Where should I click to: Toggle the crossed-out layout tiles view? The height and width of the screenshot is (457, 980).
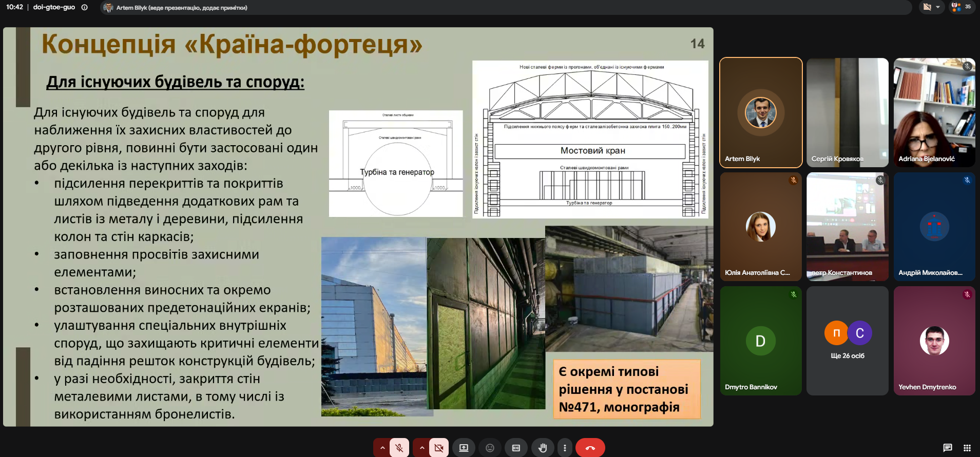click(x=927, y=7)
